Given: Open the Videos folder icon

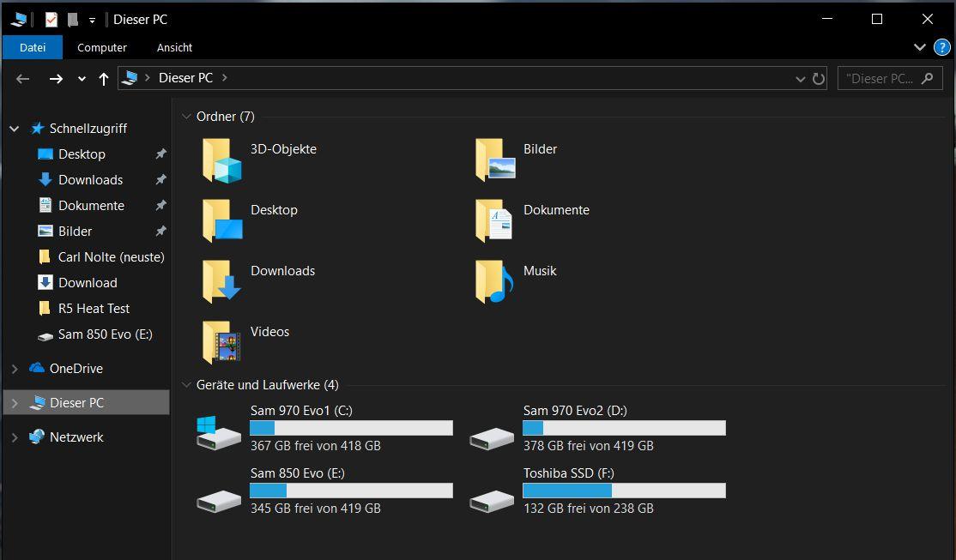Looking at the screenshot, I should point(221,343).
